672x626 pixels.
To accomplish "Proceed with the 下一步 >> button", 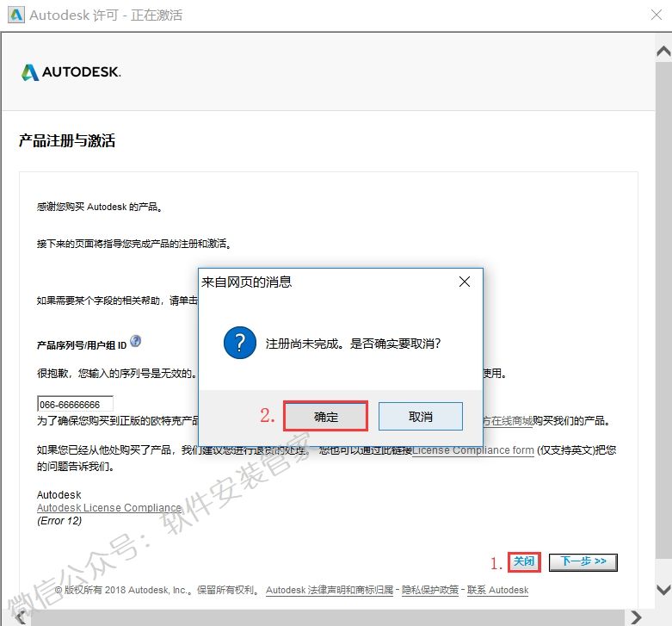I will coord(583,561).
